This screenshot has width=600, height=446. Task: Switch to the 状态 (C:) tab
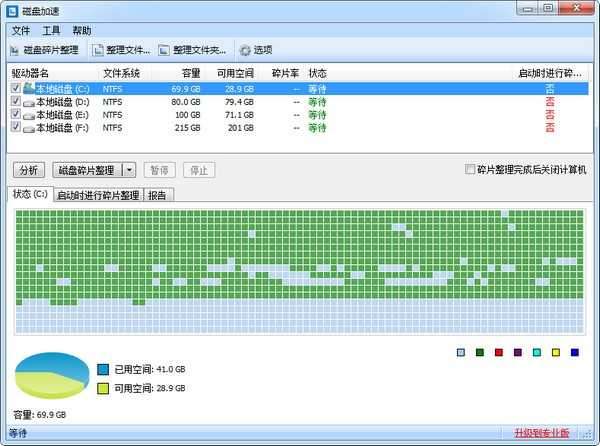point(30,194)
